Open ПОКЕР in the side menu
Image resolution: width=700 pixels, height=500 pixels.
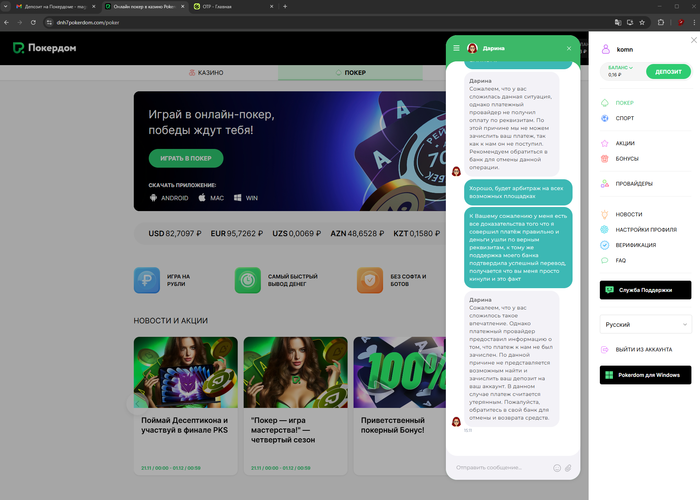[x=624, y=103]
